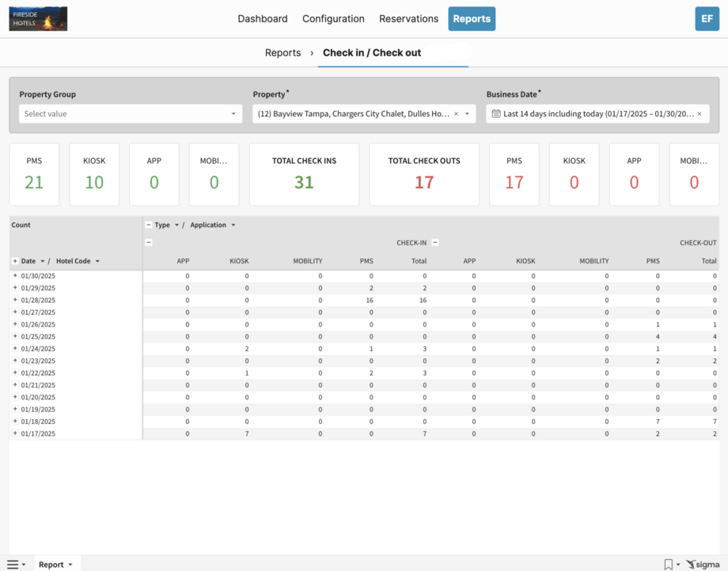Screen dimensions: 728x571
Task: Collapse the Type column group minus icon
Action: (x=149, y=225)
